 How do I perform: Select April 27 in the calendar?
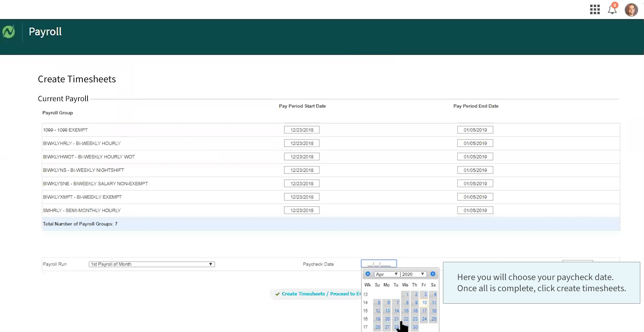387,327
